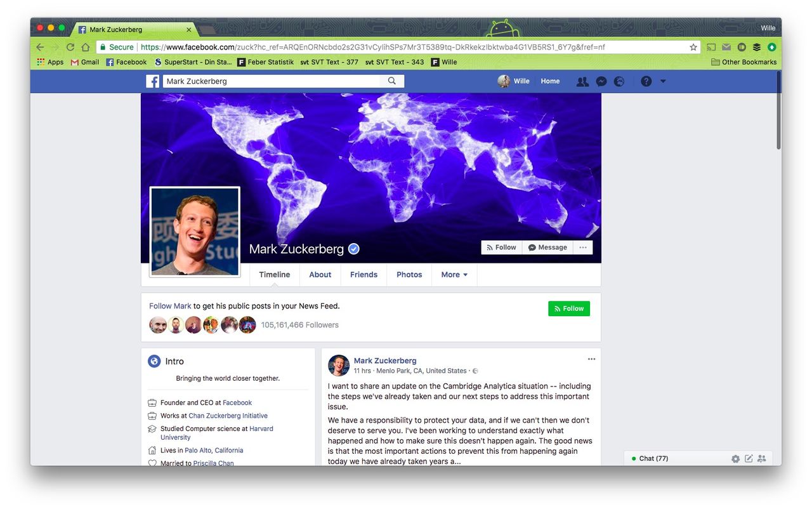Image resolution: width=812 pixels, height=509 pixels.
Task: Click the green upward arrow extension icon
Action: pos(771,47)
